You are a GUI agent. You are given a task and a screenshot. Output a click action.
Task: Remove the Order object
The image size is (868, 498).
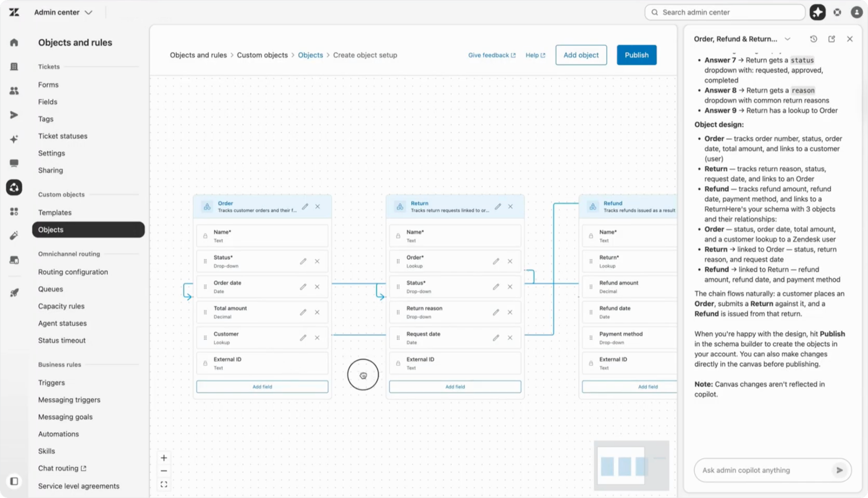pyautogui.click(x=318, y=207)
